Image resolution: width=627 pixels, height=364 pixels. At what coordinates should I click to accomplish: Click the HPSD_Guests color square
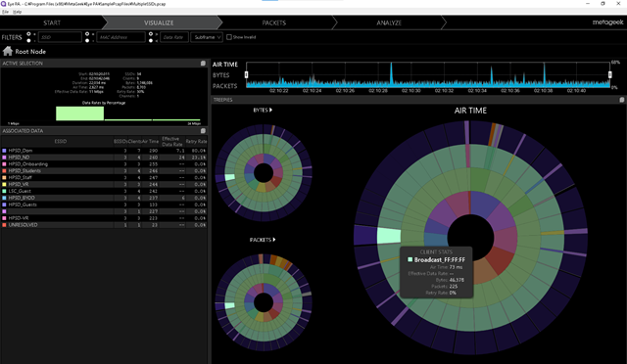(4, 205)
